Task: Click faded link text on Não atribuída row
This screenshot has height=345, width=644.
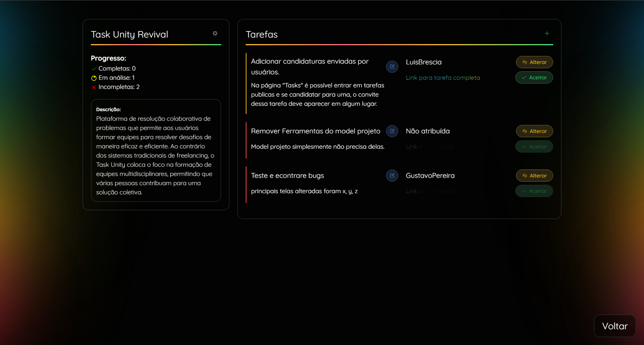Action: 430,146
